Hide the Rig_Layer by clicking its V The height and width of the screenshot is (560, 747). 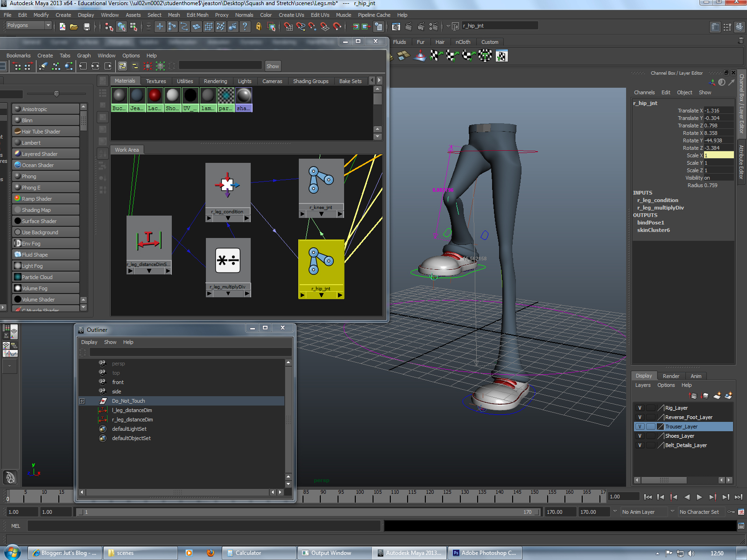(639, 408)
